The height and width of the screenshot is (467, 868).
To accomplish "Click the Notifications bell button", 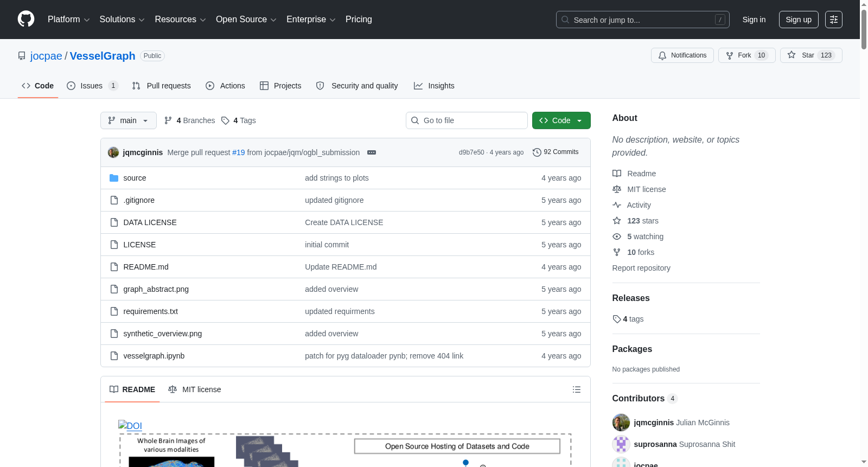I will coord(682,55).
